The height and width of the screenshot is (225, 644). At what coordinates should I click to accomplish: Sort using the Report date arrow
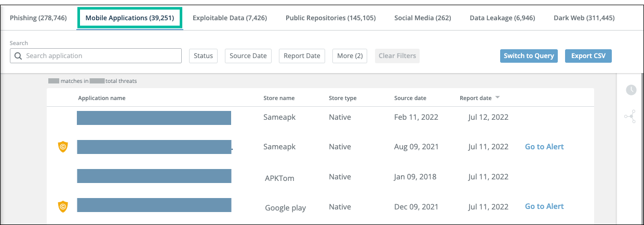point(498,98)
